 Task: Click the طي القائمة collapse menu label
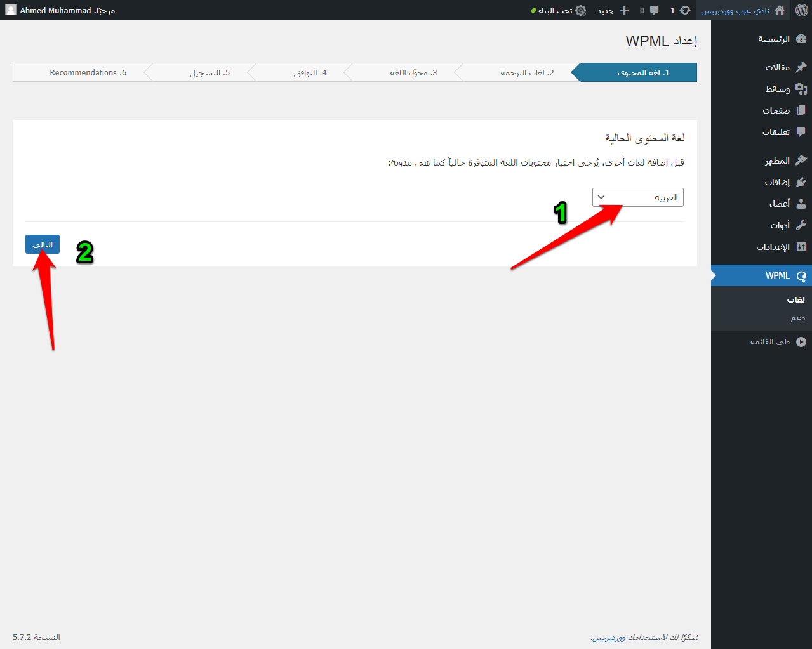[770, 342]
